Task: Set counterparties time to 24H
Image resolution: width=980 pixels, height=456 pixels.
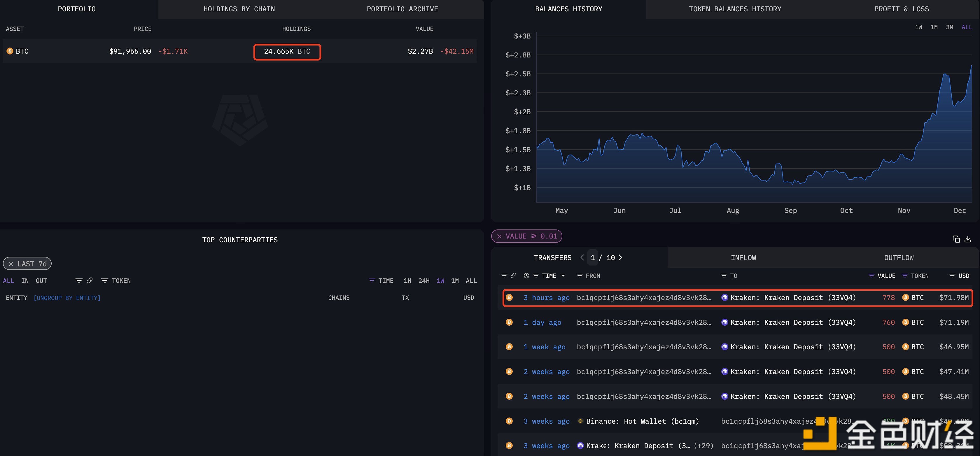Action: click(x=424, y=281)
